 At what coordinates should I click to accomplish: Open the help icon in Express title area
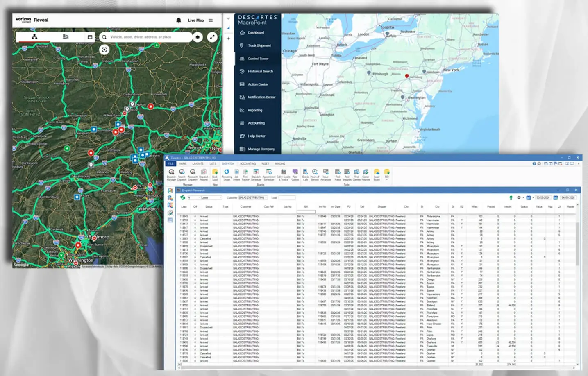click(534, 163)
